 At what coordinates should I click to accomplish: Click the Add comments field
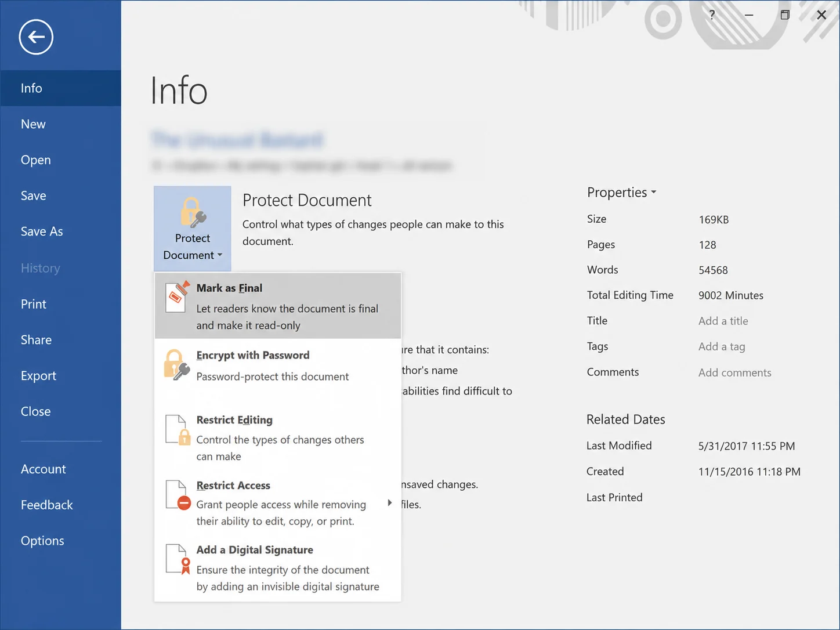click(735, 372)
